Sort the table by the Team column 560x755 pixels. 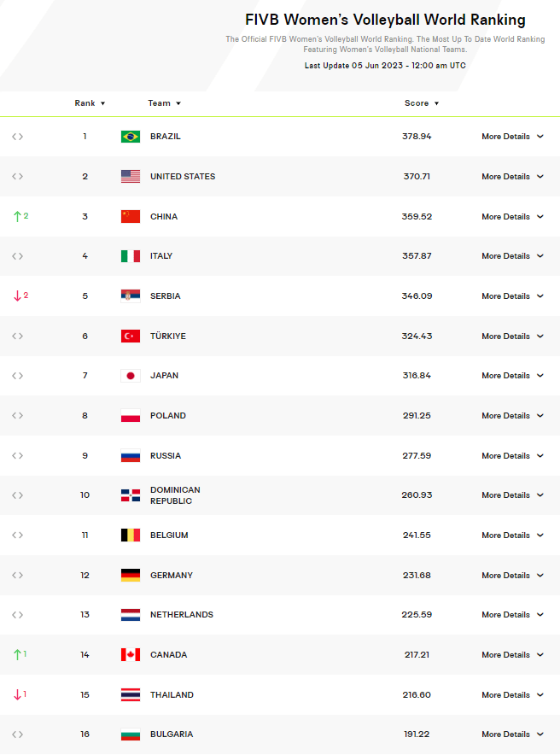(x=164, y=103)
